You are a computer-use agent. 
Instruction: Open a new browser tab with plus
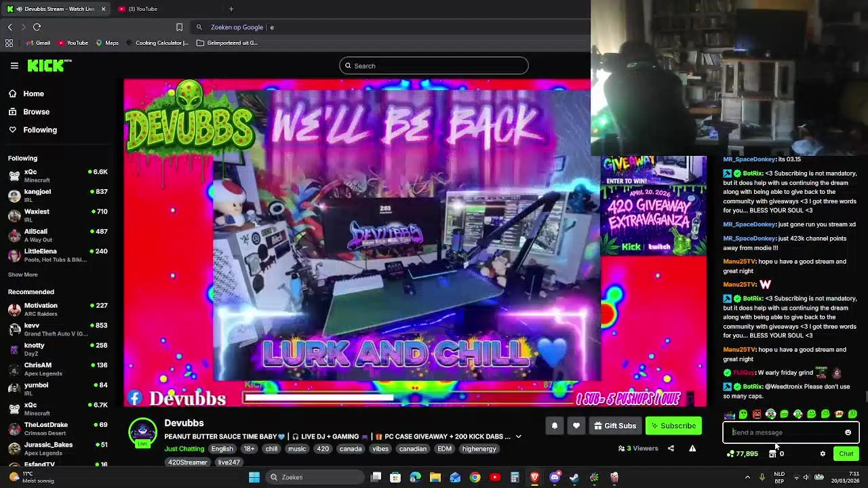point(231,9)
